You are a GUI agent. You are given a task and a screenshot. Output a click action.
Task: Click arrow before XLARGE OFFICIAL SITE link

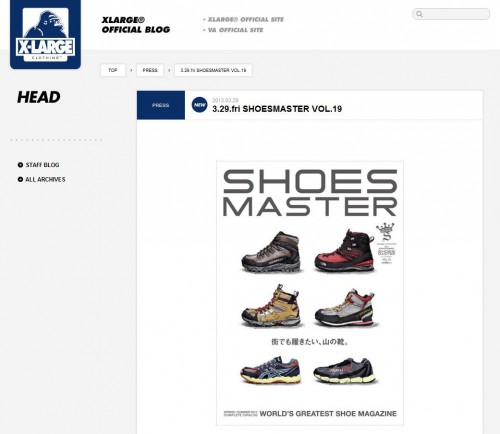pos(204,20)
